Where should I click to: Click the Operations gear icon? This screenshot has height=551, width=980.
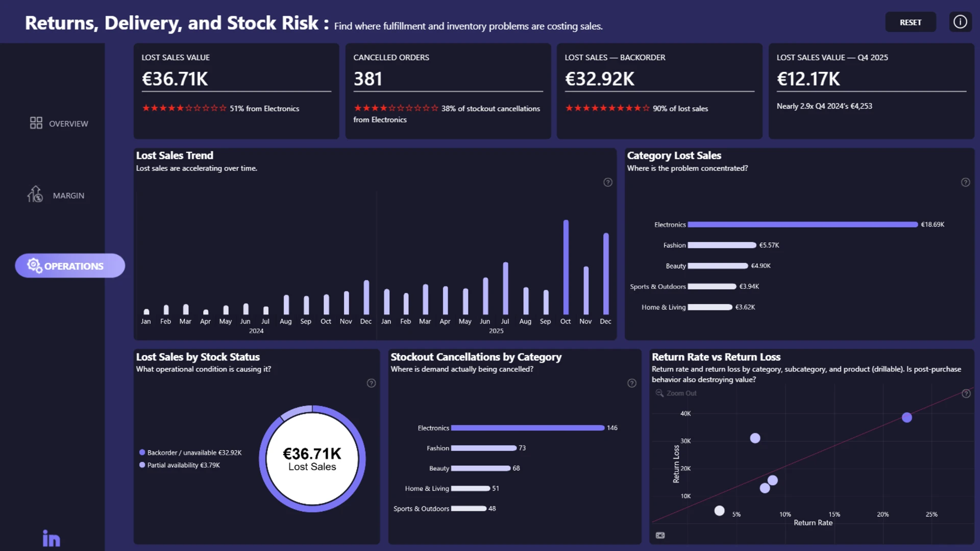[34, 265]
